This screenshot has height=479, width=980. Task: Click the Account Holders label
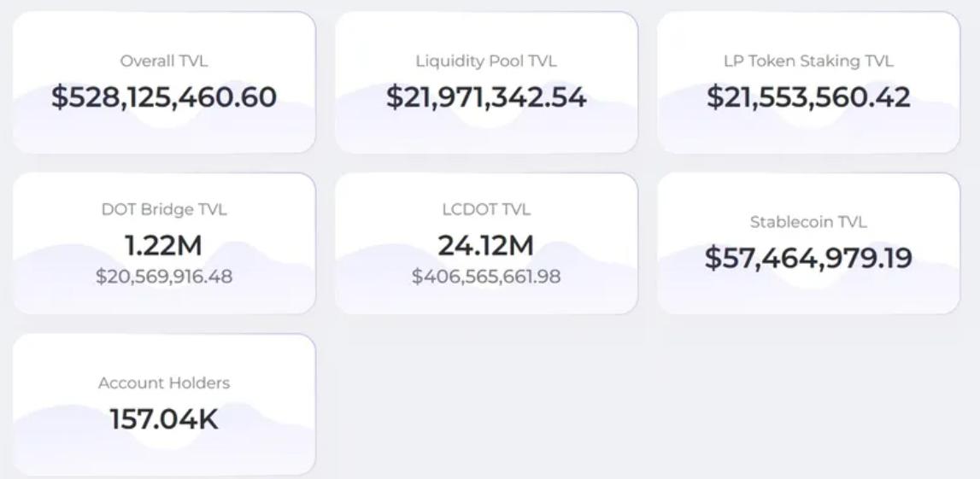(x=164, y=383)
